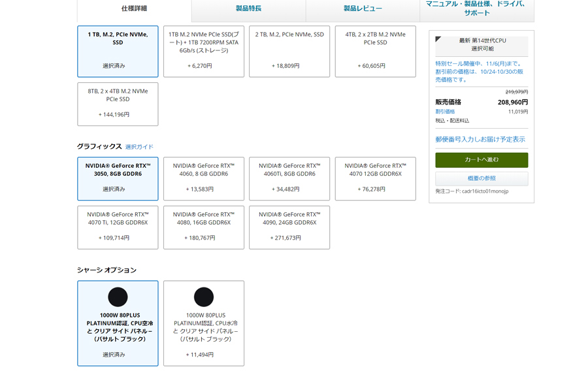Click the カートへ進む button
The height and width of the screenshot is (373, 588).
pyautogui.click(x=482, y=160)
